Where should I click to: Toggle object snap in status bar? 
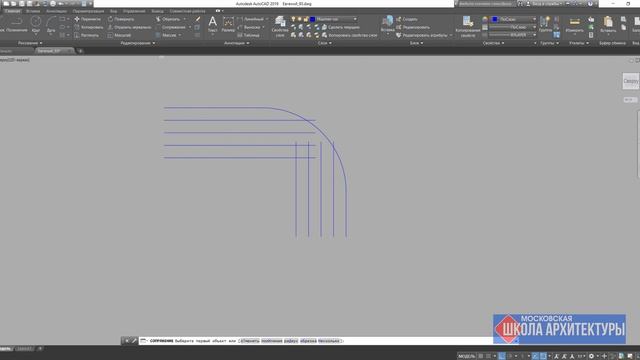(x=543, y=356)
